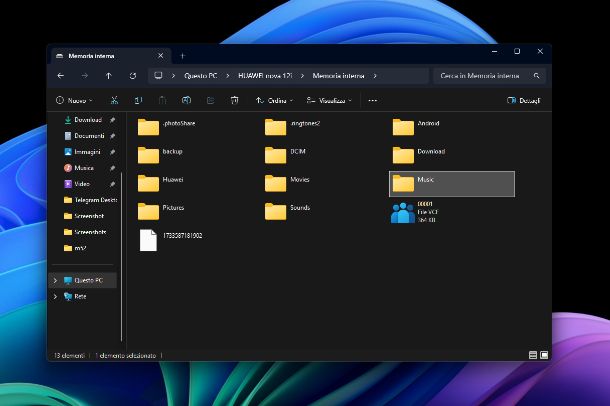This screenshot has width=610, height=406.
Task: Toggle the Dettagli details pane
Action: (524, 100)
